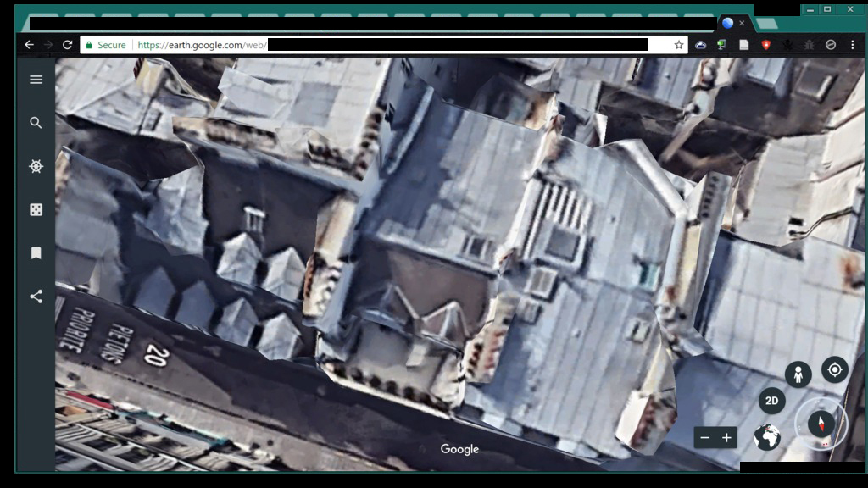Open the Google Earth hamburger menu

(36, 80)
